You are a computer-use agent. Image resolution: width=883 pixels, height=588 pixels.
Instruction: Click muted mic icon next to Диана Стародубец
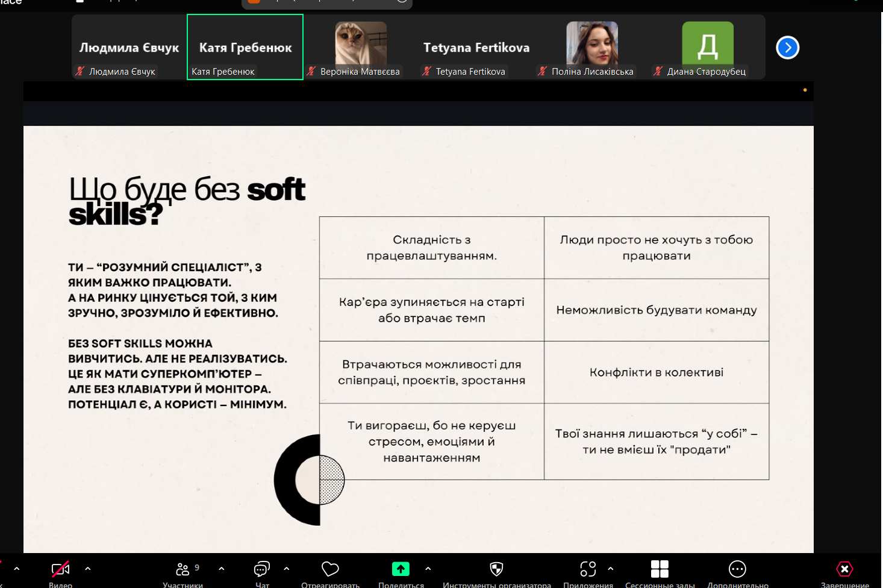[x=658, y=71]
